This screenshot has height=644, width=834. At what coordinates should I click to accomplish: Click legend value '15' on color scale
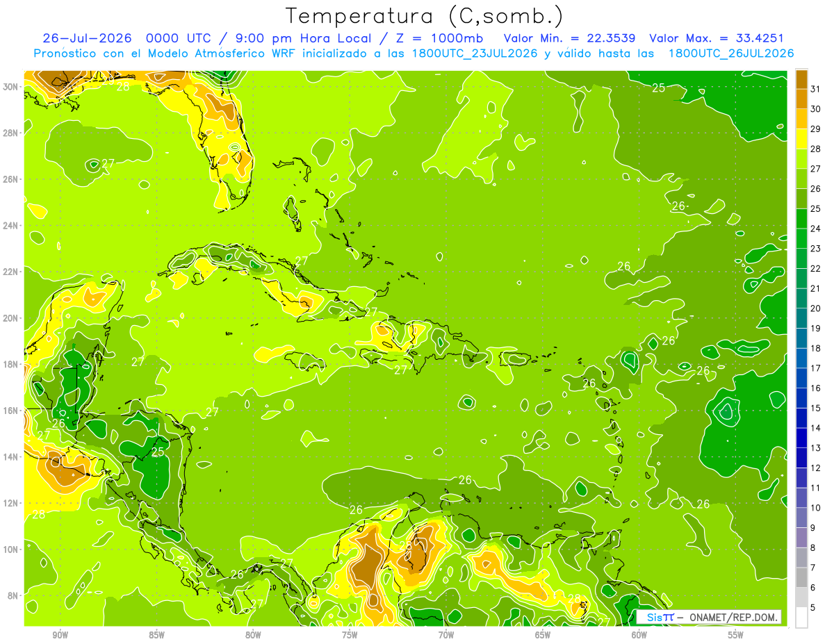(816, 408)
